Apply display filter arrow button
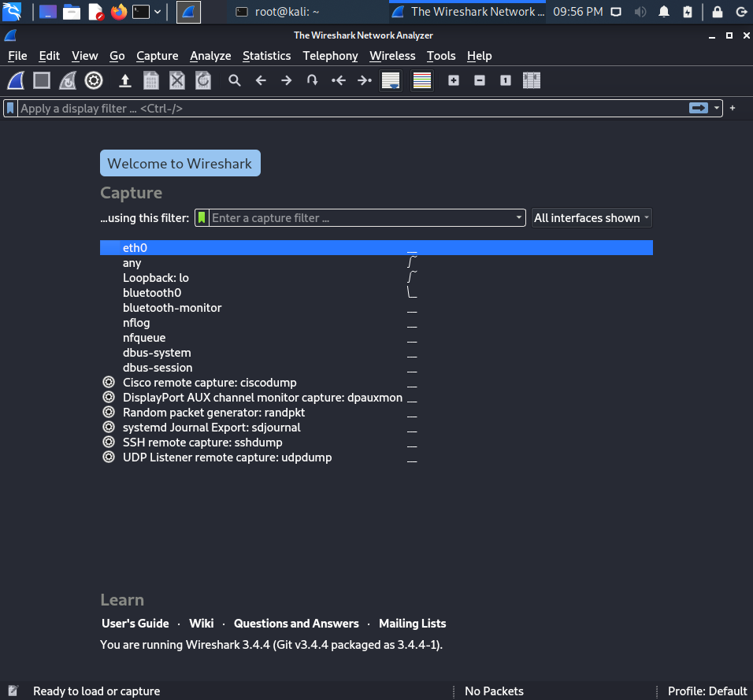The width and height of the screenshot is (753, 700). click(x=699, y=109)
